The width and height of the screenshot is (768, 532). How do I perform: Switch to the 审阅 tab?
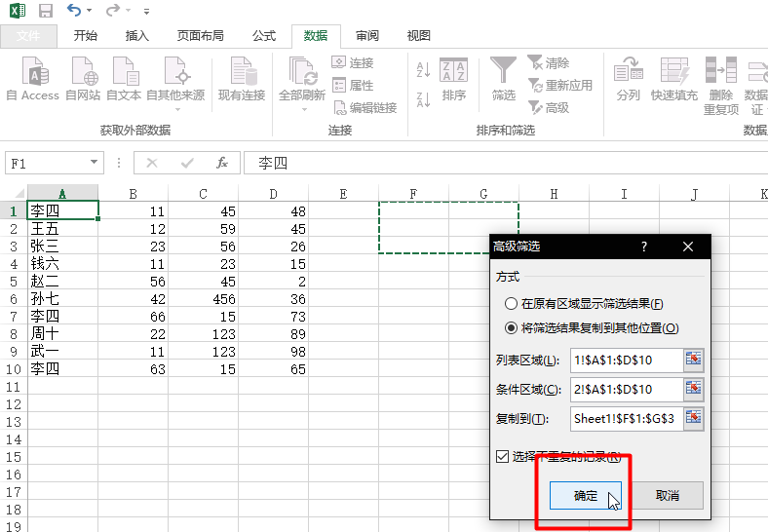[x=366, y=36]
